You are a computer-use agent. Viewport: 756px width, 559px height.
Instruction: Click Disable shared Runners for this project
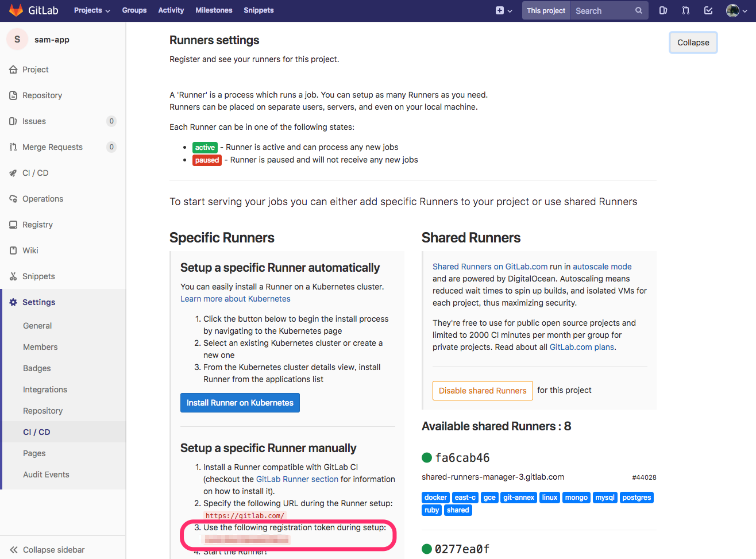tap(482, 390)
